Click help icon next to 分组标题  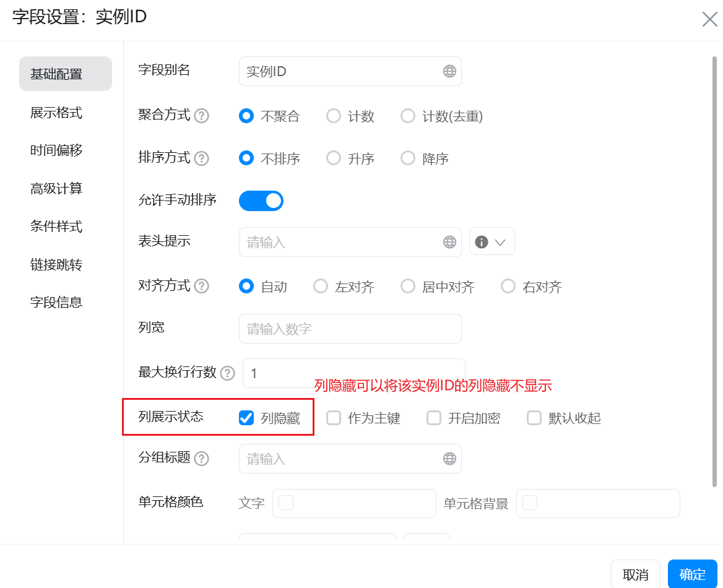click(201, 459)
